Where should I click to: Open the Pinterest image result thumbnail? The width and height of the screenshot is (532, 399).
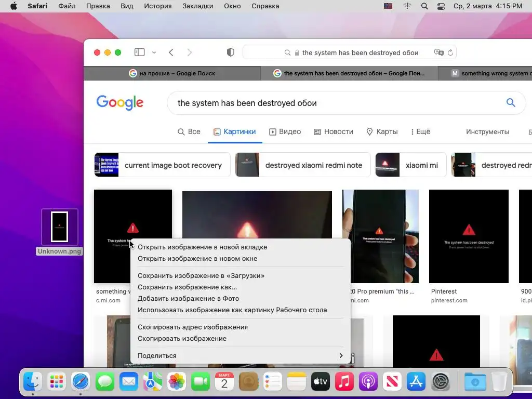[x=469, y=236]
